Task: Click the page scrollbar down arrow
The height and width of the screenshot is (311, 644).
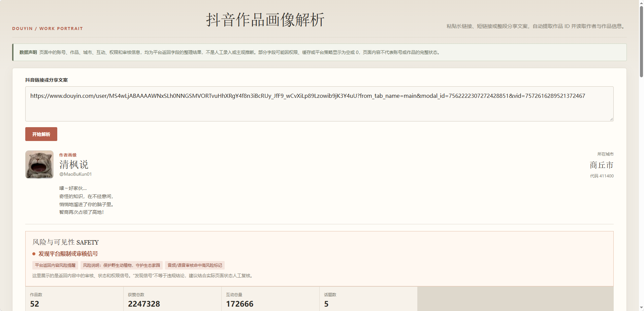Action: [641, 308]
